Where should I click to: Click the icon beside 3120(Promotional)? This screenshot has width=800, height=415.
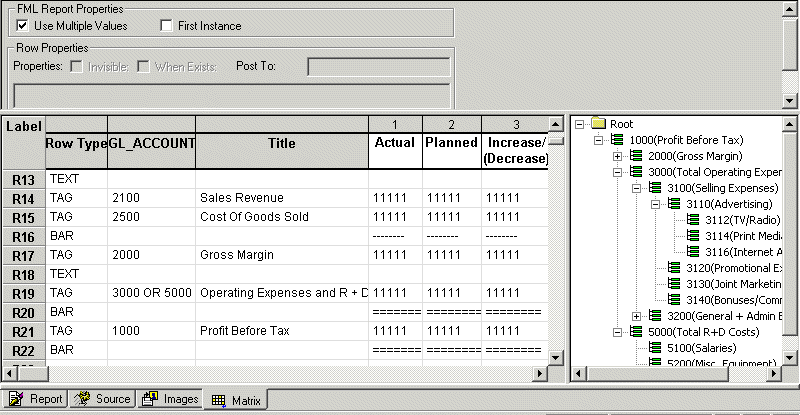tap(674, 267)
